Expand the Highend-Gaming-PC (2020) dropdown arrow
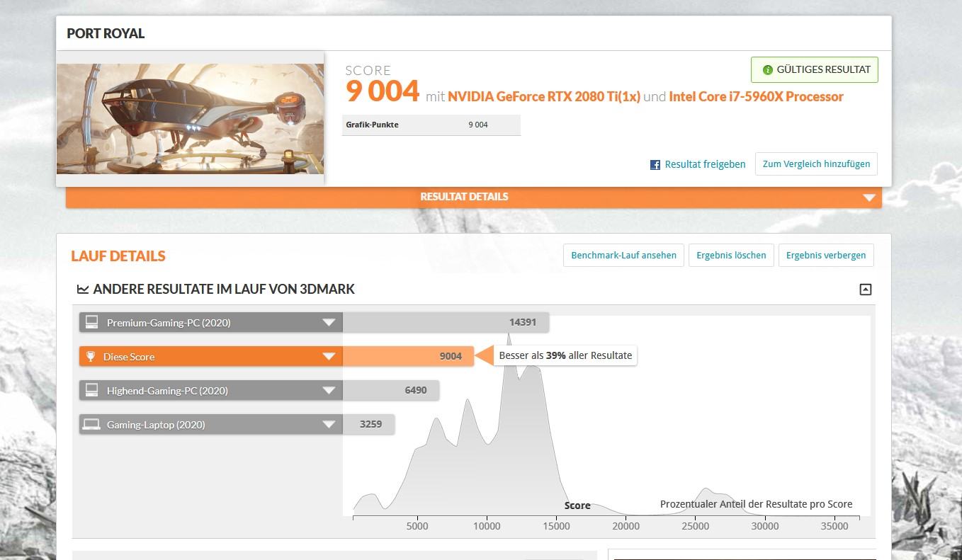Screen dimensions: 962x560 pyautogui.click(x=329, y=390)
